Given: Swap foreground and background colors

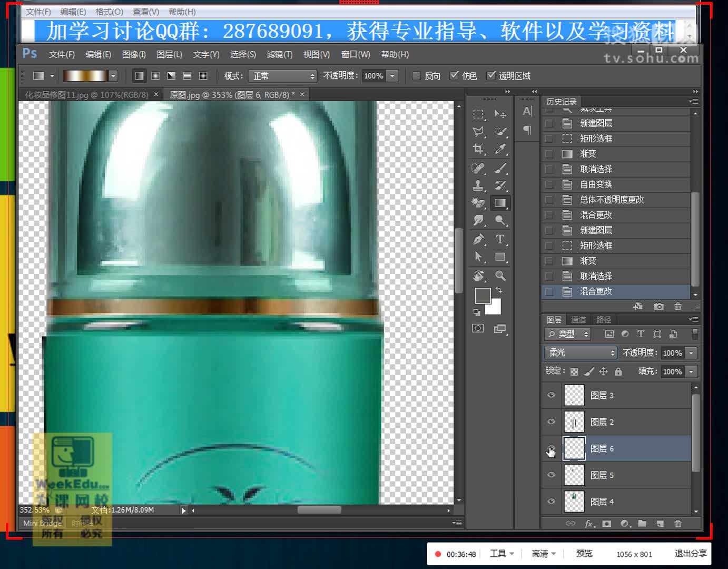Looking at the screenshot, I should pos(499,290).
